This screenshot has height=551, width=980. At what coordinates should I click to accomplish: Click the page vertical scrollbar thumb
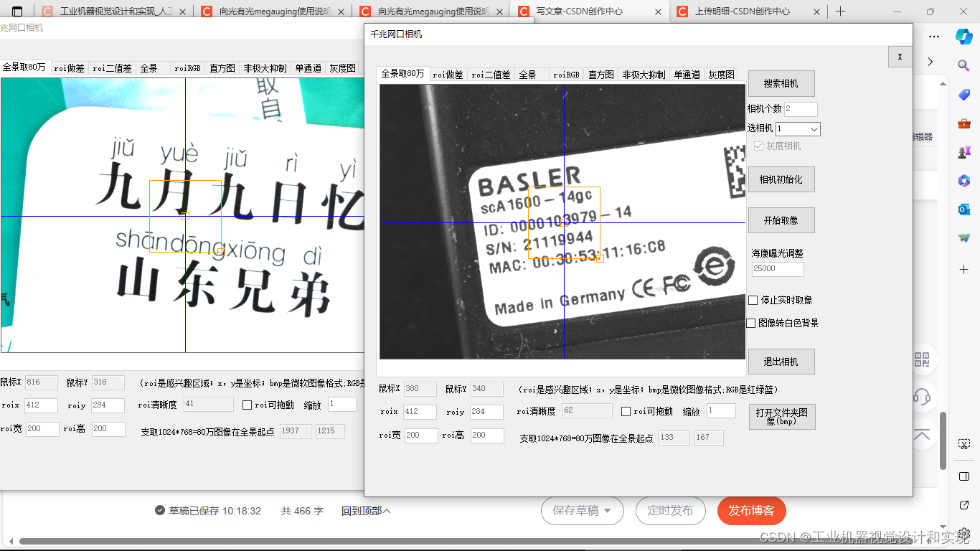943,441
